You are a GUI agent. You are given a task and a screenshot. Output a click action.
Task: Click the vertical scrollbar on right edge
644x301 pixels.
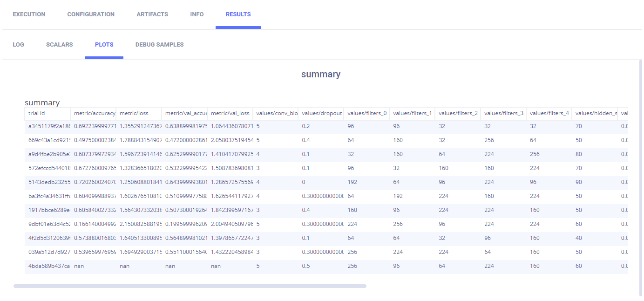tap(640, 177)
